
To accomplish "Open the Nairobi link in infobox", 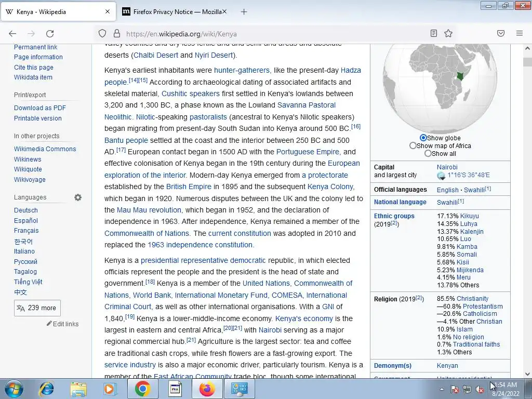I will (447, 167).
